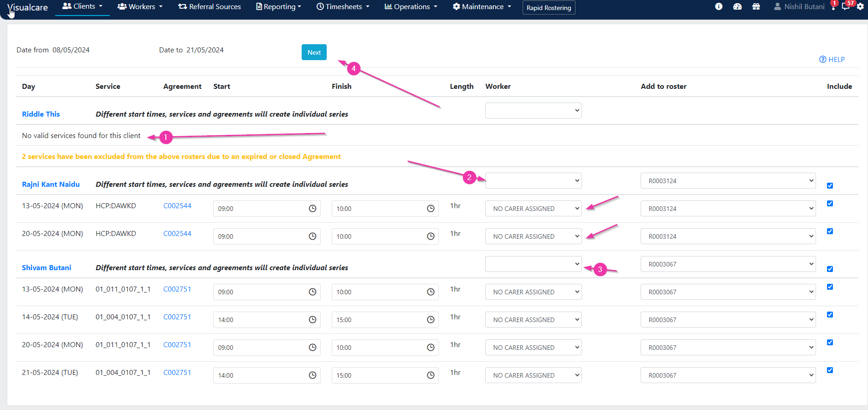Click the Nishil Butani user profile
This screenshot has width=868, height=410.
[x=799, y=6]
